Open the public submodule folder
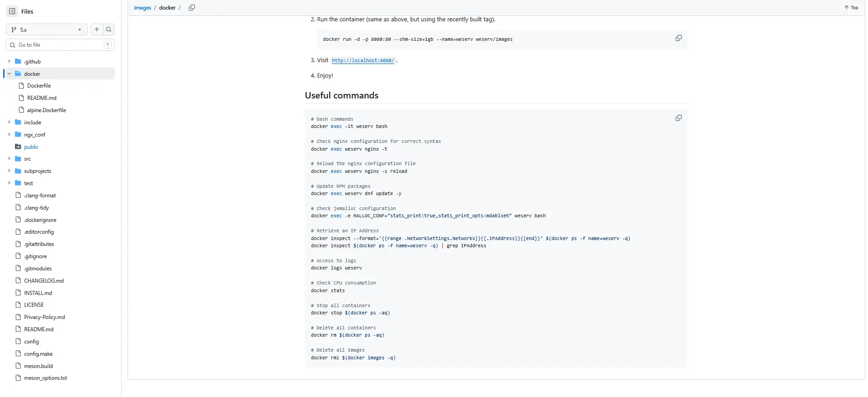The width and height of the screenshot is (868, 397). (31, 147)
